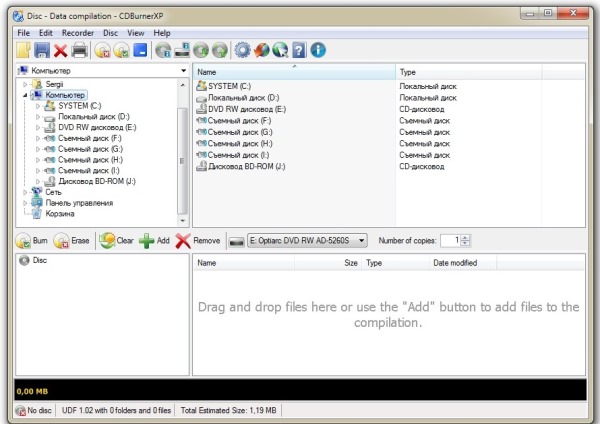Increase number of copies with spinner up

pyautogui.click(x=465, y=237)
